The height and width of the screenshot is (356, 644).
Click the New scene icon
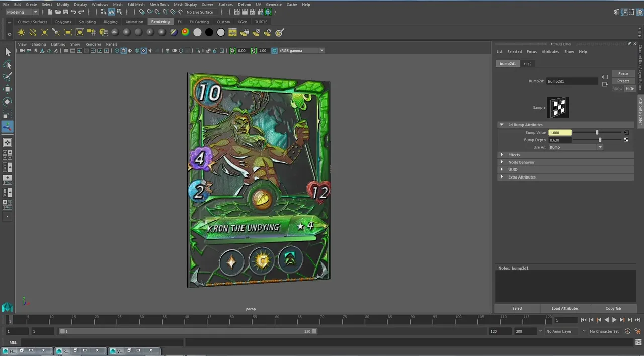[x=50, y=12]
